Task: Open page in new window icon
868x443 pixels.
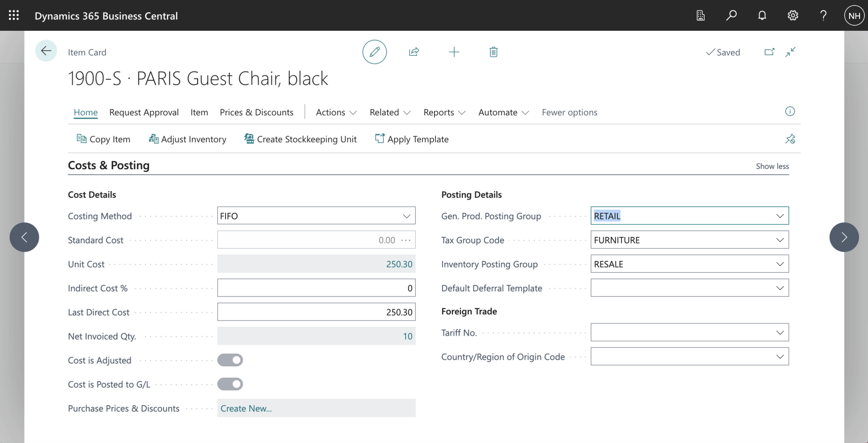Action: click(x=769, y=52)
